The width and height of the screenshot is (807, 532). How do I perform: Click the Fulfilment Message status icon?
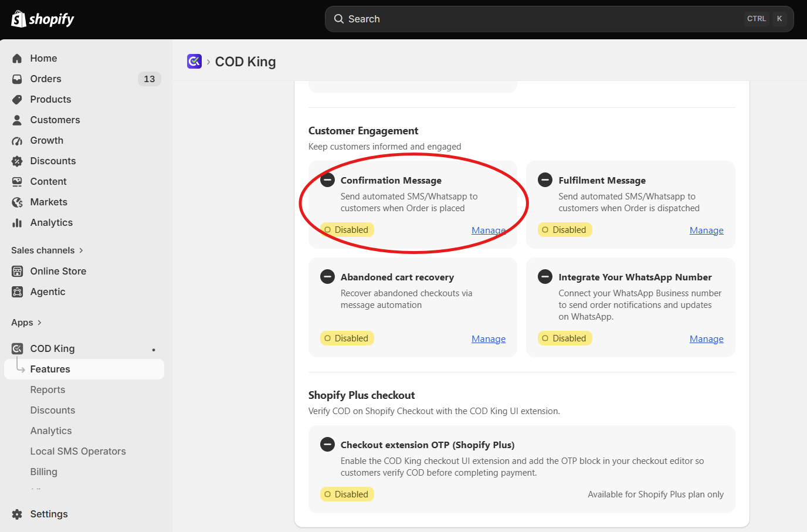545,180
